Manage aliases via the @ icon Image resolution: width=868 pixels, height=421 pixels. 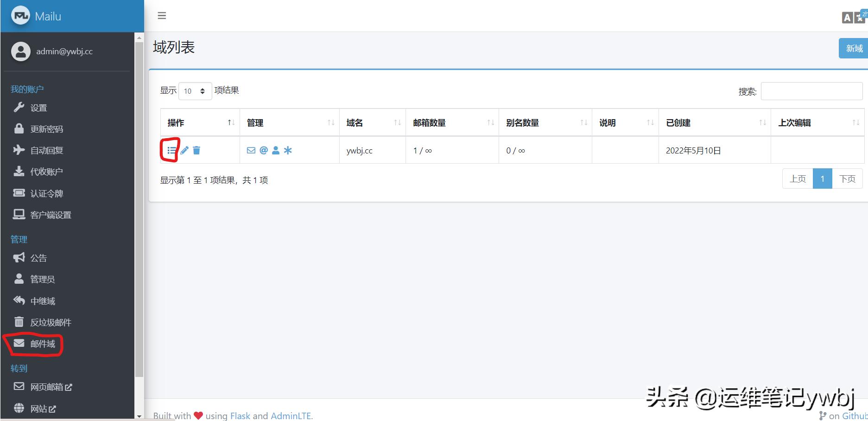(263, 150)
